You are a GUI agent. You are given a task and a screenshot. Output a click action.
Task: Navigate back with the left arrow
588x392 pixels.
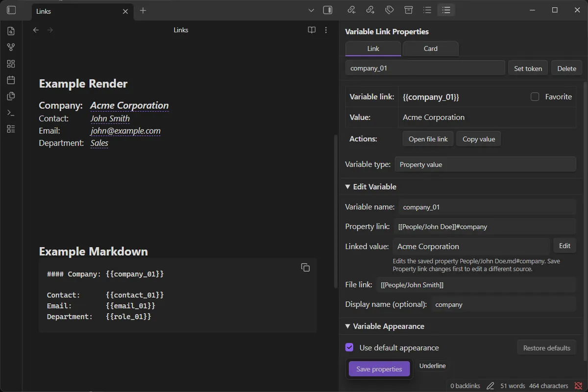pyautogui.click(x=36, y=30)
